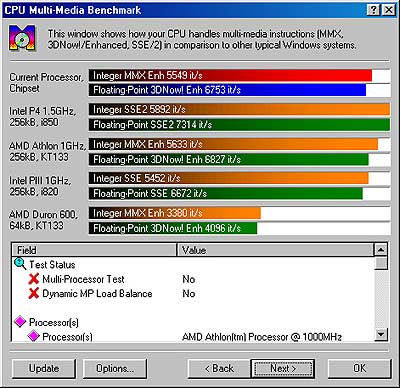Click the Integer MMX Enh 3380 it/s bar

click(175, 213)
